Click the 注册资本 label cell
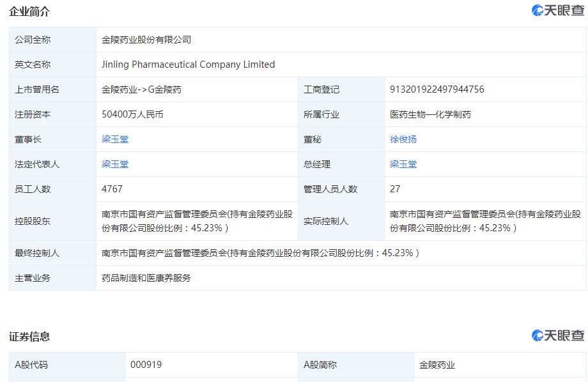This screenshot has height=382, width=588. pos(52,114)
